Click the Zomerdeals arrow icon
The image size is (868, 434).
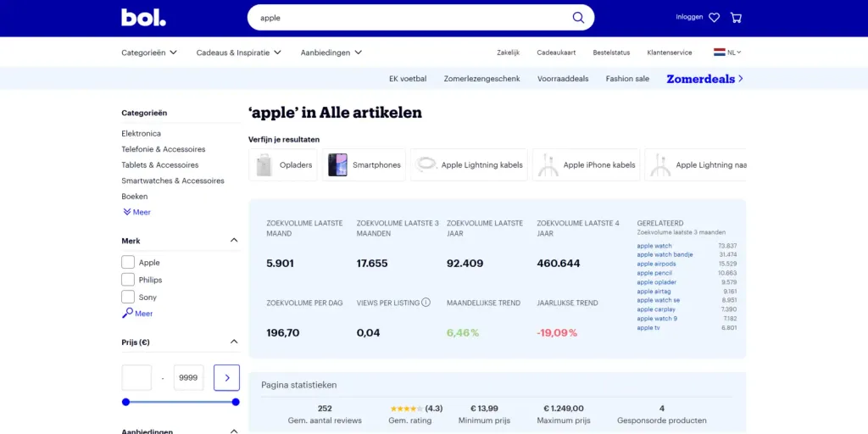[741, 79]
